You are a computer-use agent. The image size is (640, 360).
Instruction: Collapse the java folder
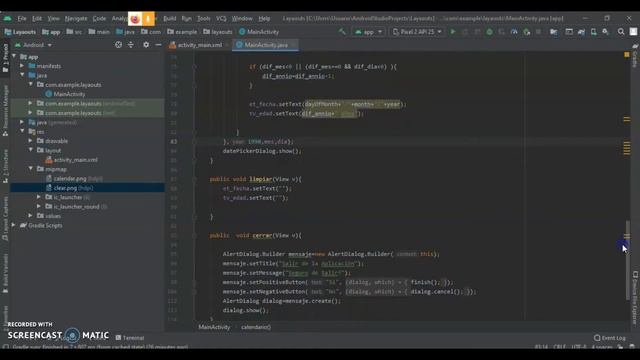22,75
